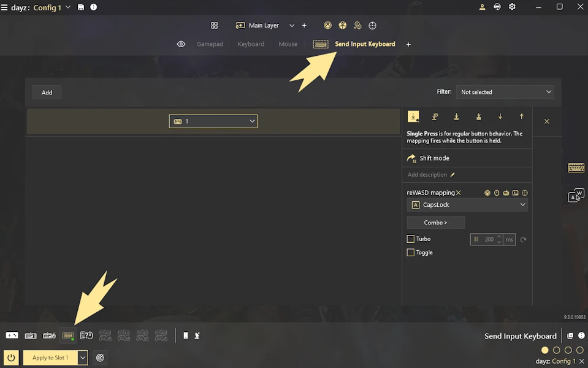588x368 pixels.
Task: Enable the Toggle checkbox
Action: click(411, 253)
